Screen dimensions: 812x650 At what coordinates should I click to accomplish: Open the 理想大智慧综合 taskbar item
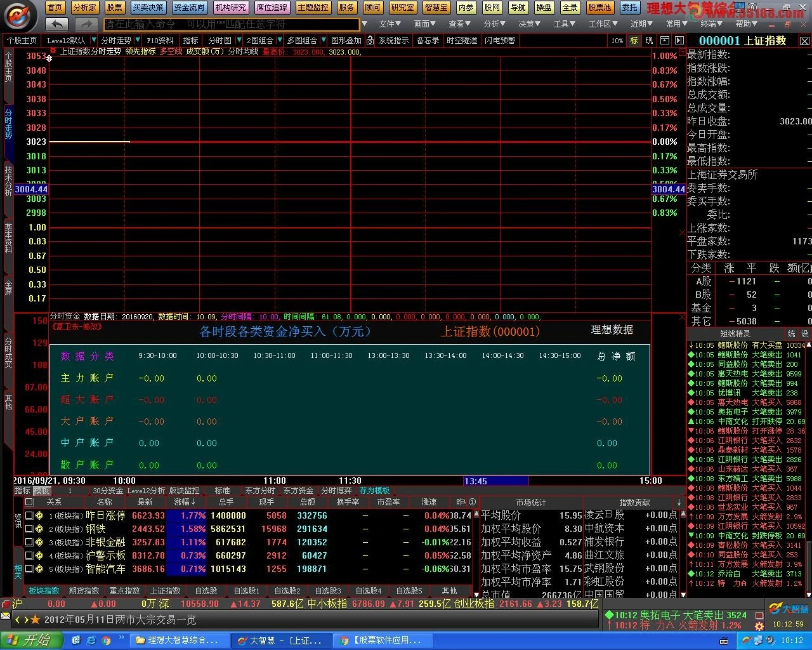point(179,640)
